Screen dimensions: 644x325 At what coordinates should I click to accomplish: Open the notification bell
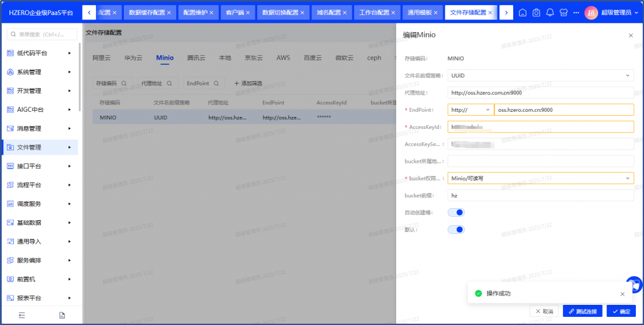(x=550, y=13)
